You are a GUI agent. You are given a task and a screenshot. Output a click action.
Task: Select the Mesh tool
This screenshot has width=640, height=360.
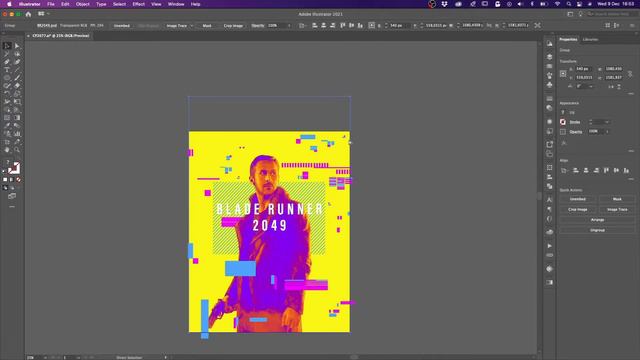tap(7, 118)
